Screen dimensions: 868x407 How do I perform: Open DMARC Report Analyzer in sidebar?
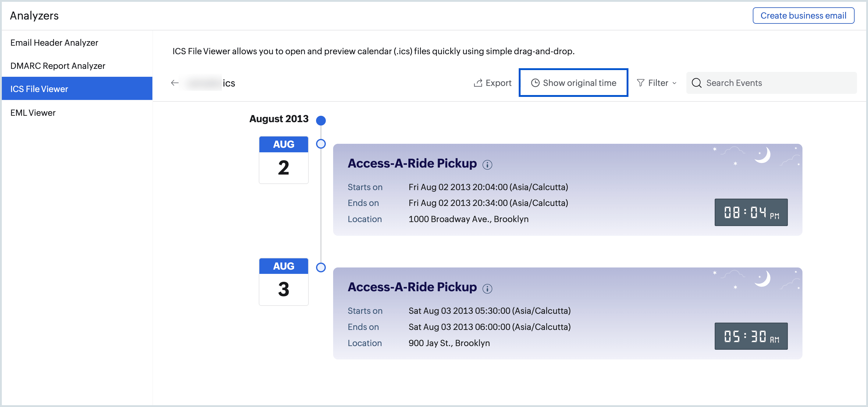[x=58, y=66]
